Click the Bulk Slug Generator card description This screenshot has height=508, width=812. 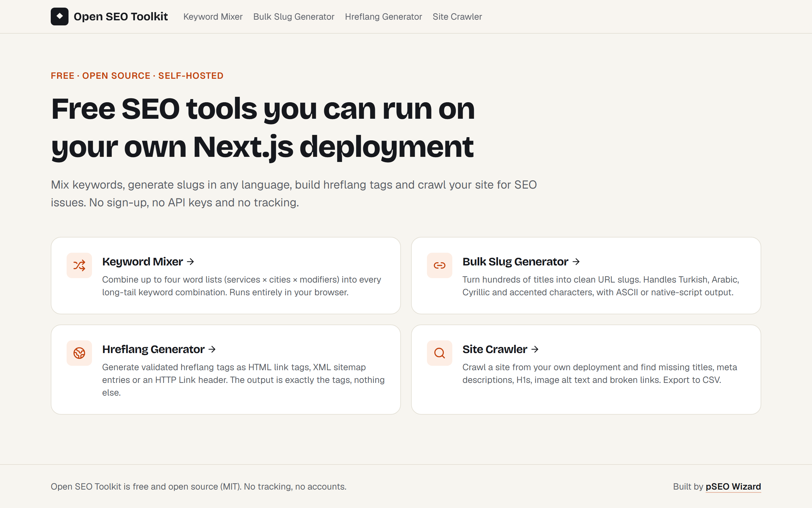click(601, 286)
